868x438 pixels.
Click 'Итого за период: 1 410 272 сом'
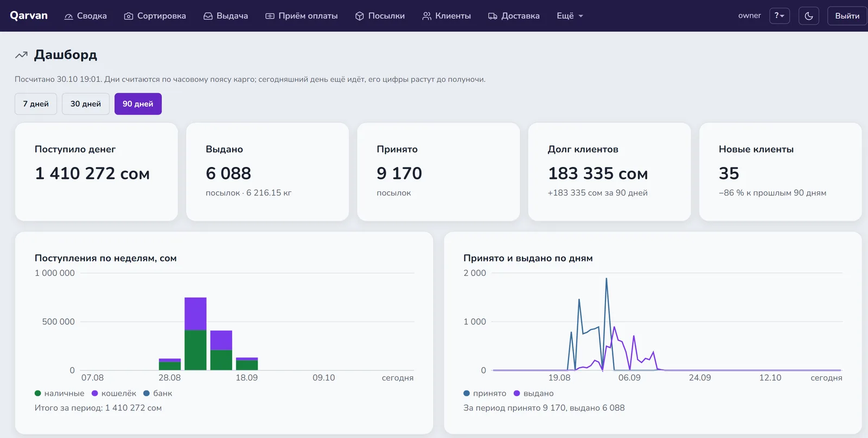98,408
